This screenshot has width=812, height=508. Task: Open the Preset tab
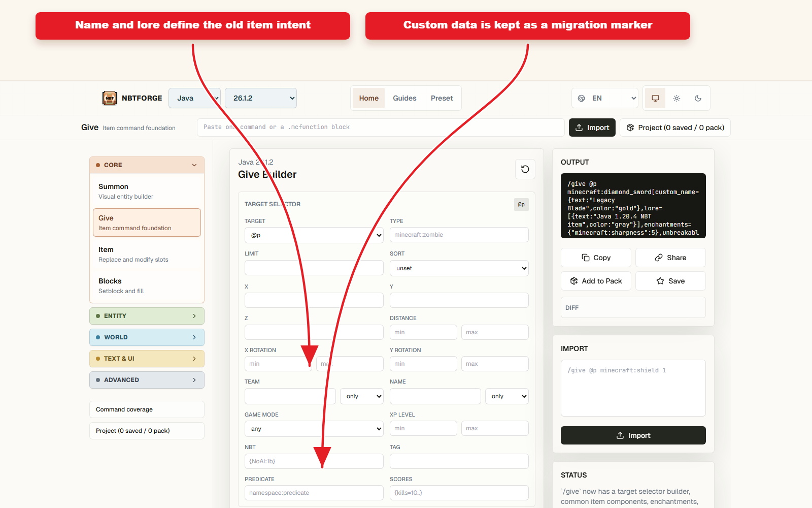point(442,98)
